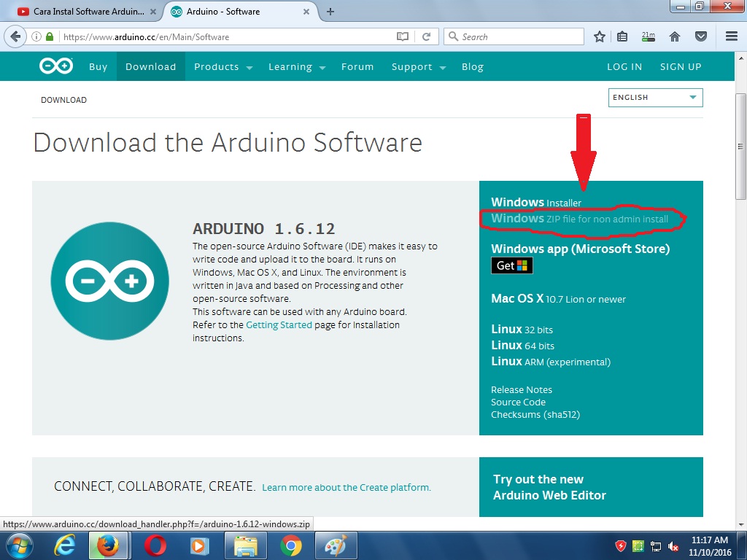Screen dimensions: 747x560
Task: Focus the URL address bar
Action: 226,36
